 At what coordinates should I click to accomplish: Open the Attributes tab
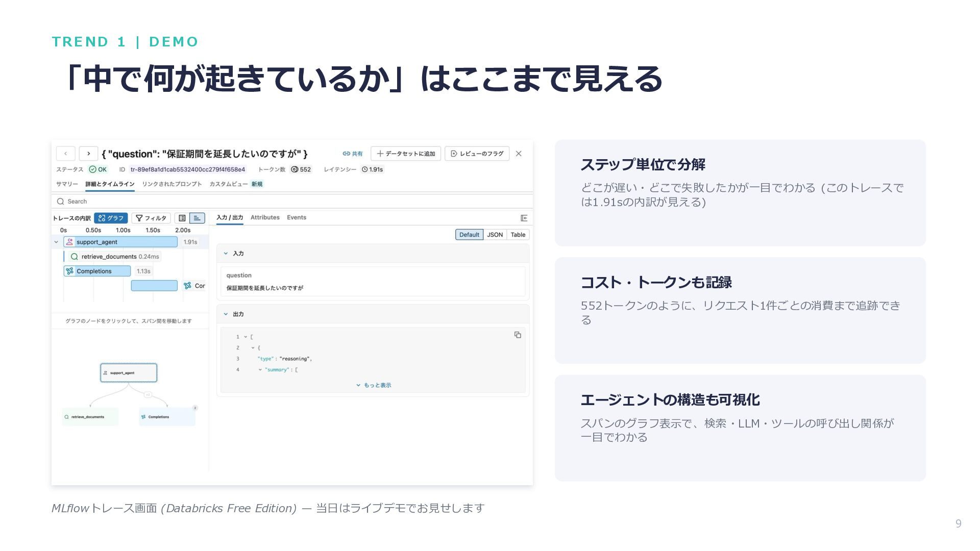[x=265, y=218]
